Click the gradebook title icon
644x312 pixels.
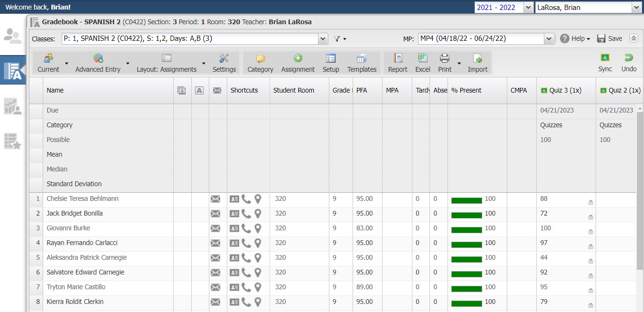[35, 22]
